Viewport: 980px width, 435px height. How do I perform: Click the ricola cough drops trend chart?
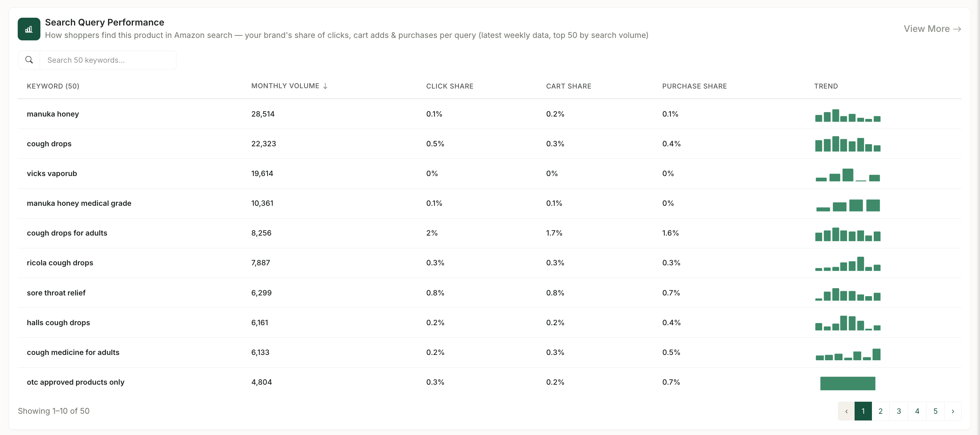click(x=847, y=264)
